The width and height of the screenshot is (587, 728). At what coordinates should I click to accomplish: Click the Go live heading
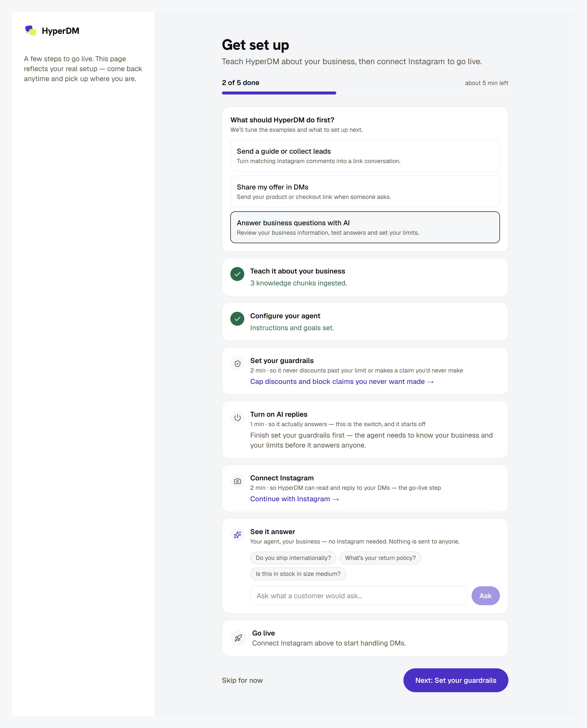(263, 633)
